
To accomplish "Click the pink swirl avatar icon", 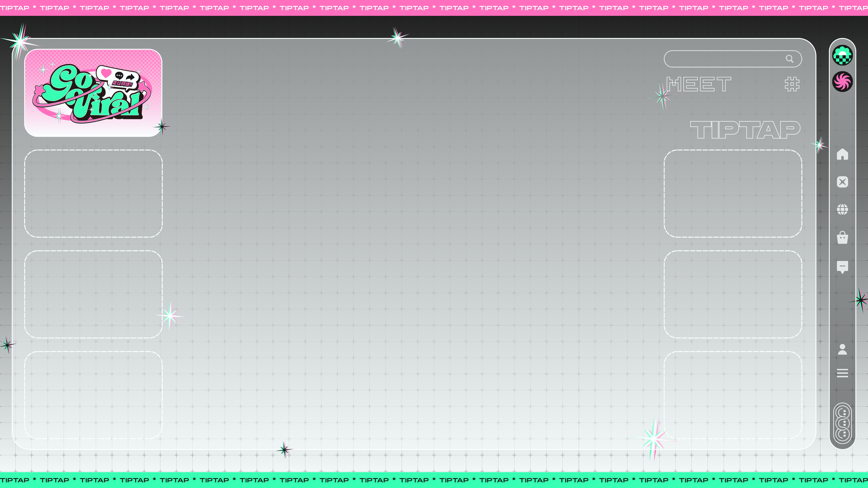I will [x=842, y=82].
